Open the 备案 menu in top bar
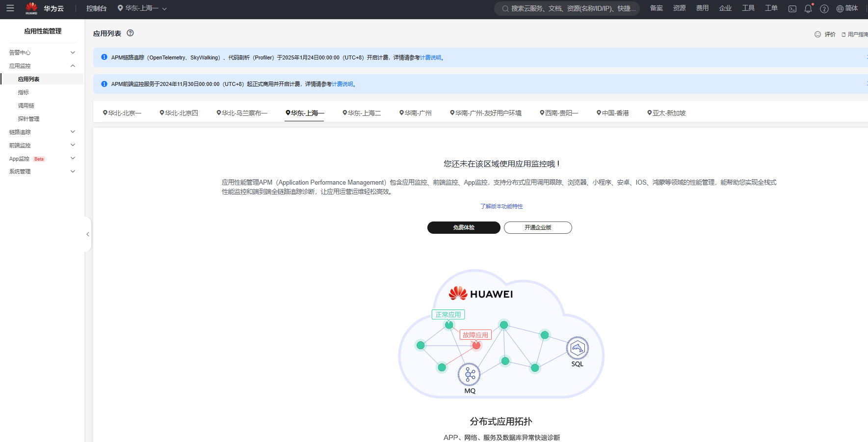This screenshot has width=868, height=442. pyautogui.click(x=657, y=8)
